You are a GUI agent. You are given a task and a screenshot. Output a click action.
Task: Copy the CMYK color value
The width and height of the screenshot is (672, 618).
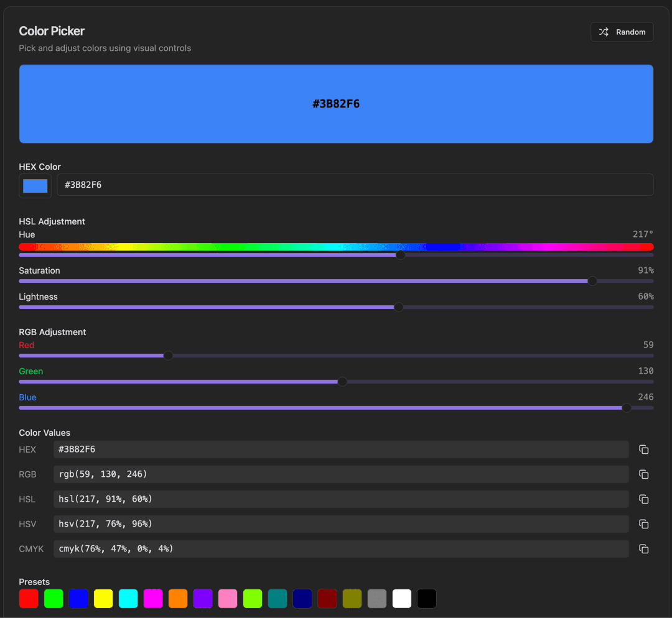point(643,548)
